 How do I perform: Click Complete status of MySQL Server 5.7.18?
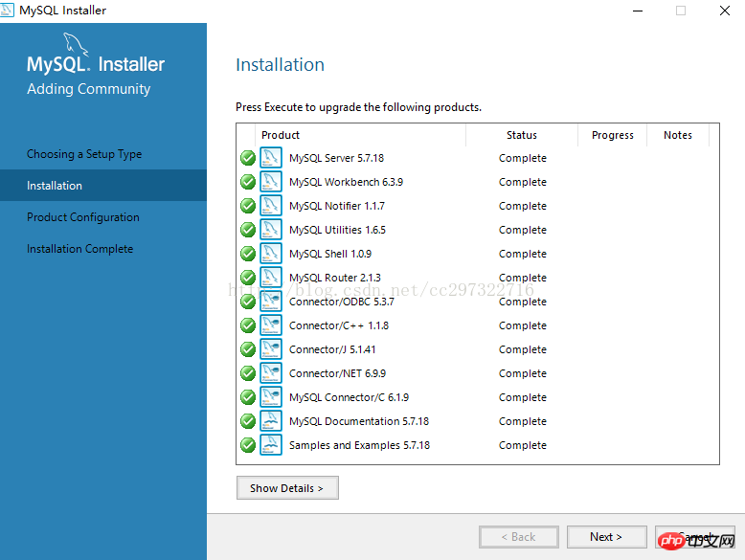pyautogui.click(x=523, y=158)
